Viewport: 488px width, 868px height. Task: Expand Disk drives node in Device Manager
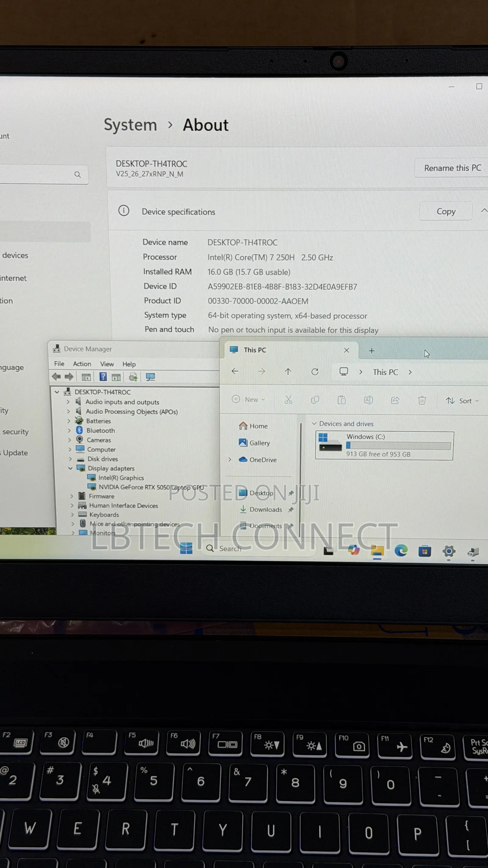pyautogui.click(x=70, y=459)
